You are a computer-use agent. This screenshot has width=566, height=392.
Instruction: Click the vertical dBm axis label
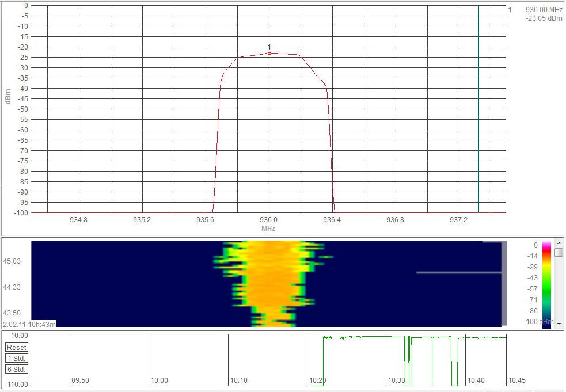coord(8,97)
